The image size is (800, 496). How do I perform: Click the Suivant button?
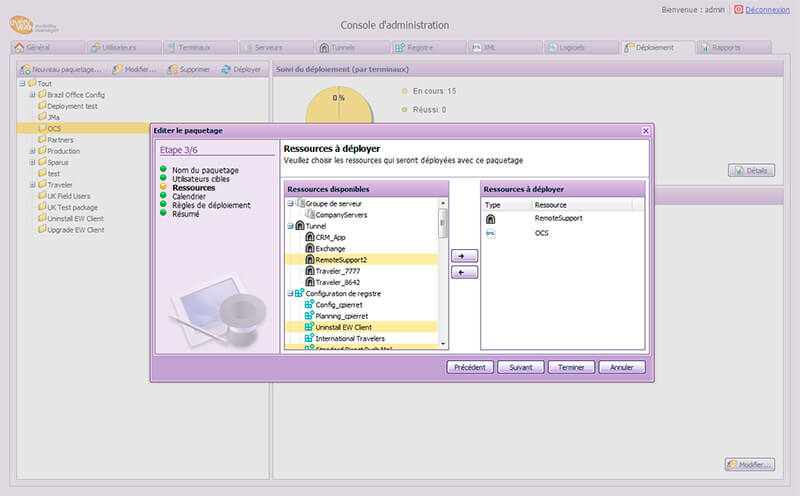[520, 367]
